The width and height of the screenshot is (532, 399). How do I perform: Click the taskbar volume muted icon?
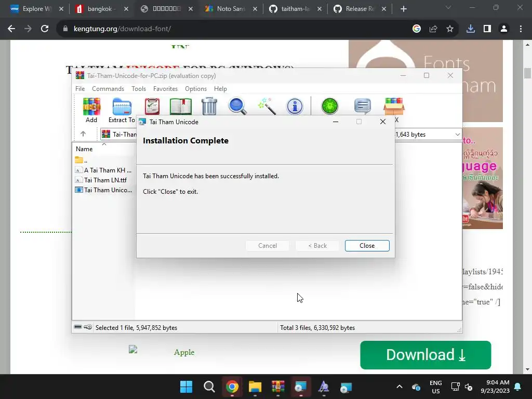pyautogui.click(x=469, y=387)
